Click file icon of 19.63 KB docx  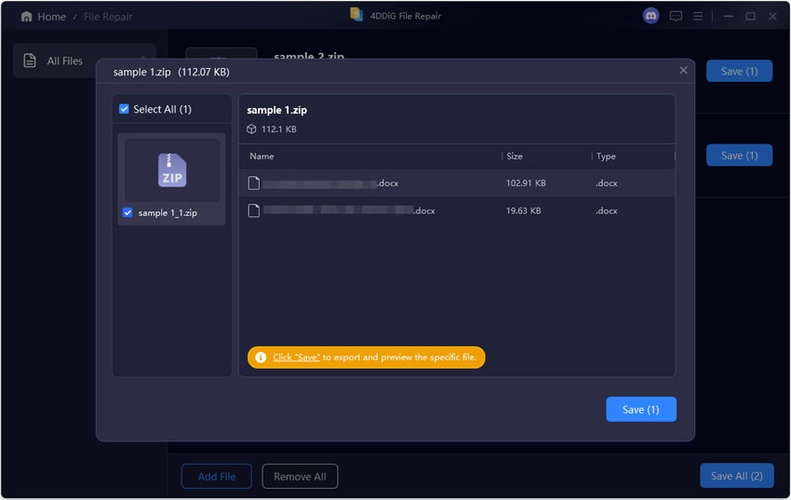254,210
